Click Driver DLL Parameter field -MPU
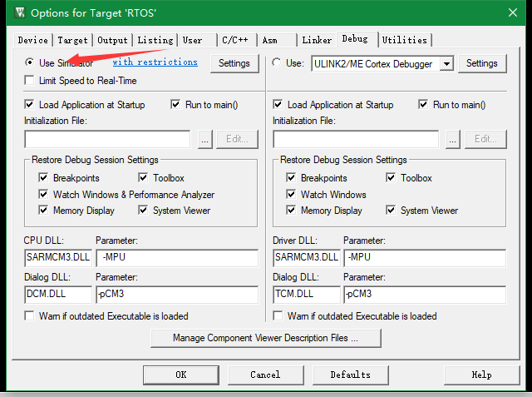 (425, 258)
